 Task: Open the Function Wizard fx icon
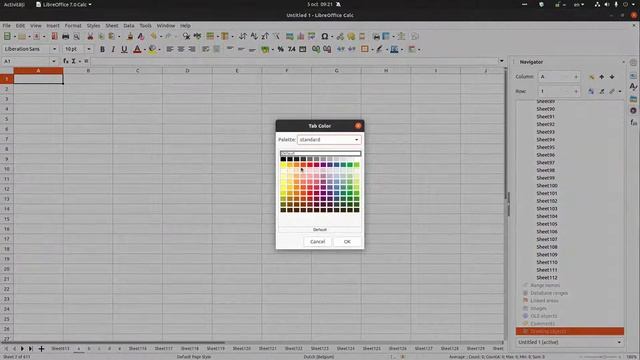click(x=65, y=61)
